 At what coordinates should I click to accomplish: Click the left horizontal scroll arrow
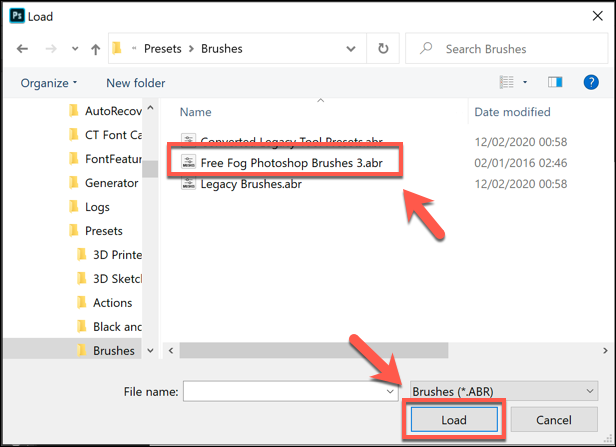click(x=171, y=350)
